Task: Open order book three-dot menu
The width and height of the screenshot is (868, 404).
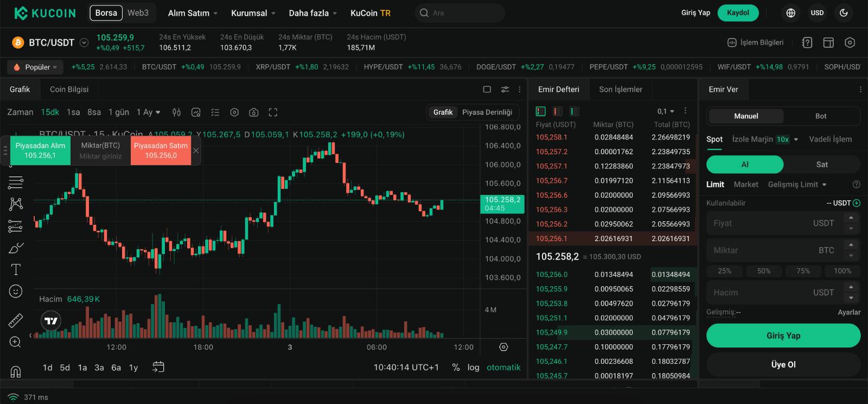Action: [x=685, y=111]
